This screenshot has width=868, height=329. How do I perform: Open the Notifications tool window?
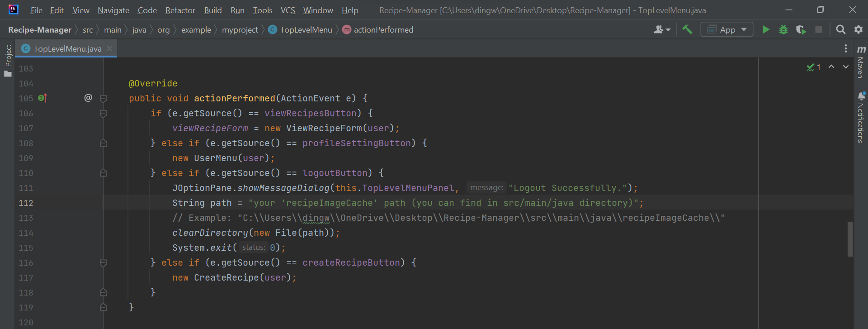coord(861,117)
